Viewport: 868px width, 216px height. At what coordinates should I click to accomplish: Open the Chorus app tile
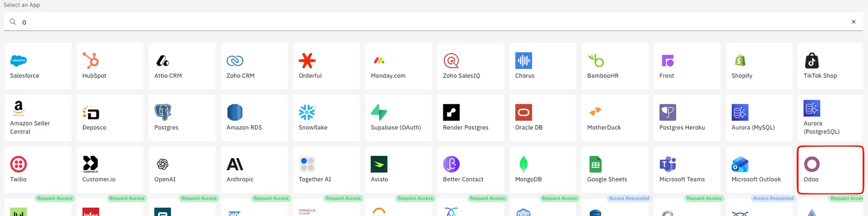[x=543, y=66]
